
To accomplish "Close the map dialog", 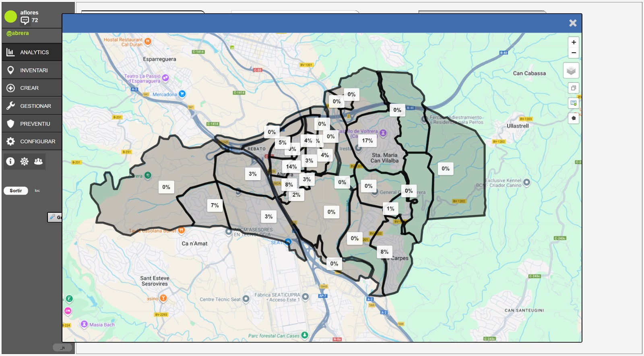I will tap(573, 23).
